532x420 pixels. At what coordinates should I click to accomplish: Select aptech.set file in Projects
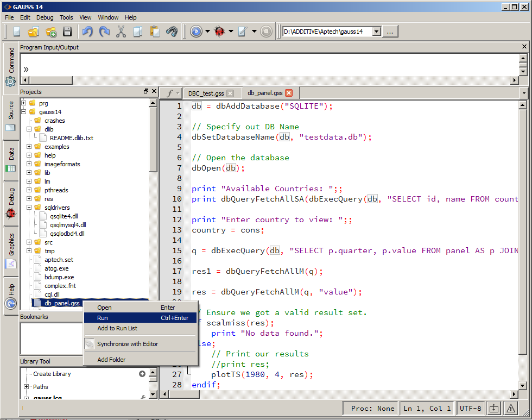[59, 260]
